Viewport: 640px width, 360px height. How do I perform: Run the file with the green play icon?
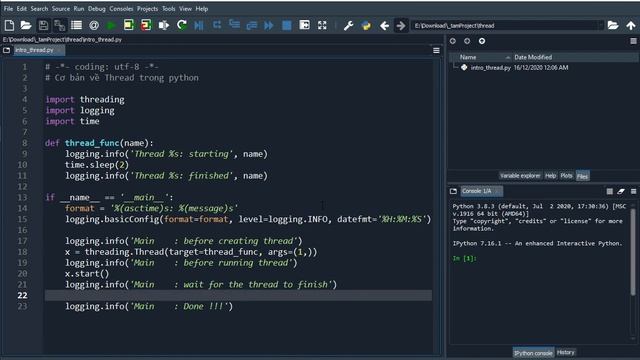(111, 25)
